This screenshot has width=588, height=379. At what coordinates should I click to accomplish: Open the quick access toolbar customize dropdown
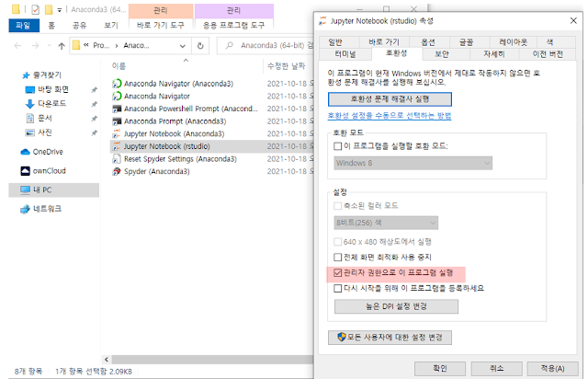59,10
